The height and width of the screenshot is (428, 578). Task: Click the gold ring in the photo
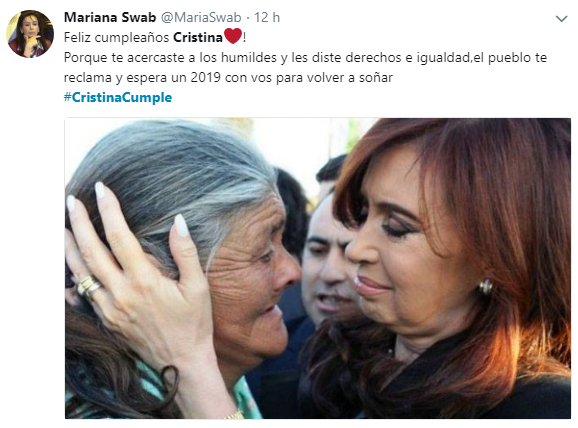(88, 286)
